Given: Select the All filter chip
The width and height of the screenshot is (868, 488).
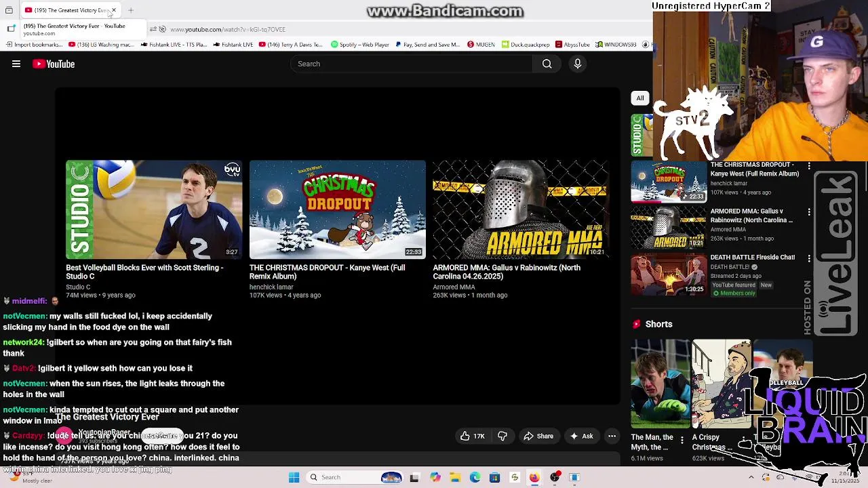Looking at the screenshot, I should 640,98.
